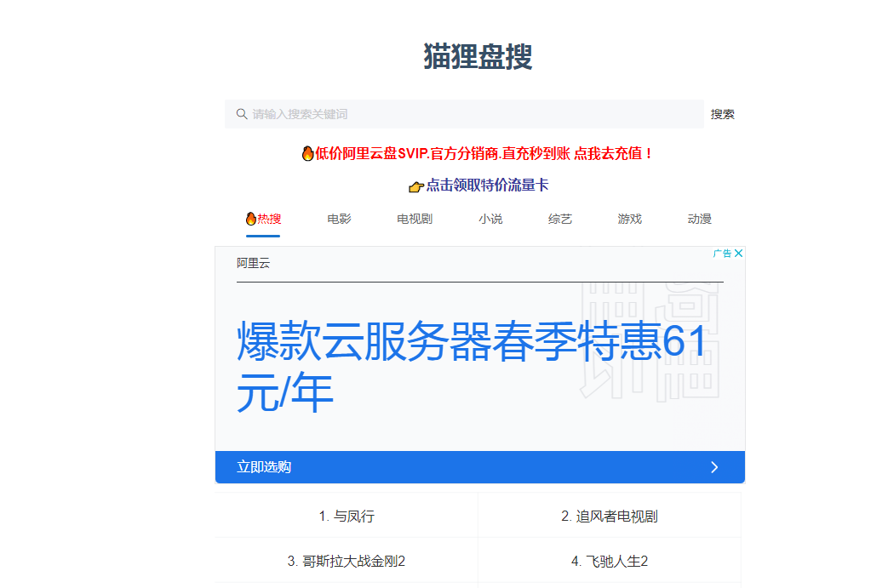Screen dimensions: 888x588
Task: Click the chevron arrow on 立即选购 bar
Action: pos(714,467)
